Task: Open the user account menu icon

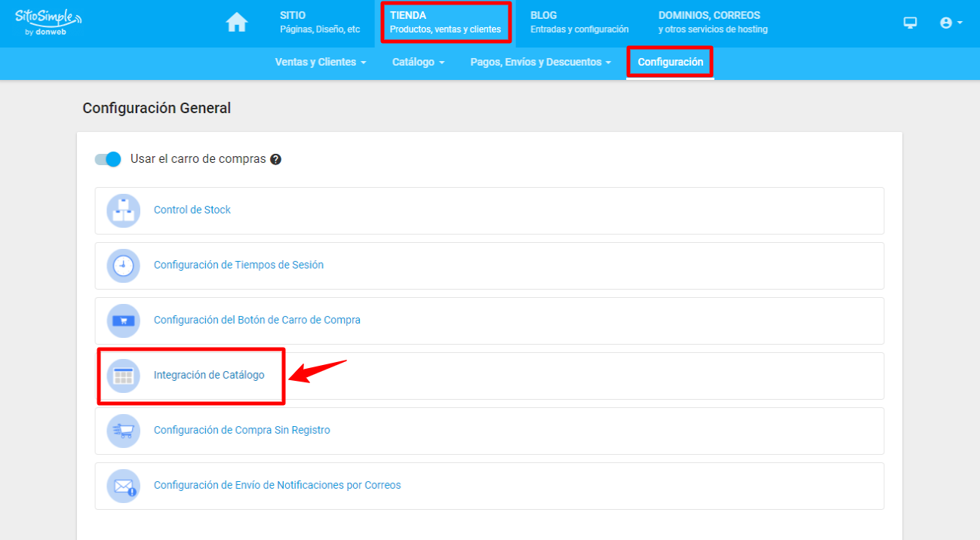Action: coord(951,23)
